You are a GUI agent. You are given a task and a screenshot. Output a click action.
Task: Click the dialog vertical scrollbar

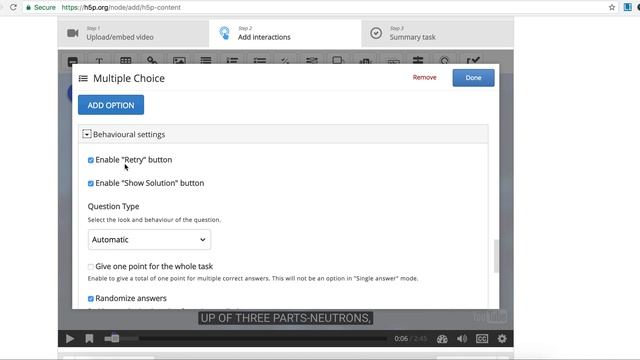(x=496, y=256)
